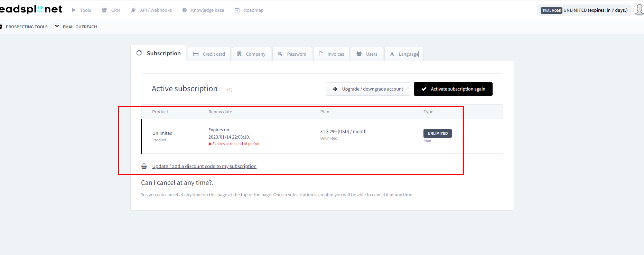Click the shopping basket icon
The height and width of the screenshot is (255, 644).
[144, 166]
